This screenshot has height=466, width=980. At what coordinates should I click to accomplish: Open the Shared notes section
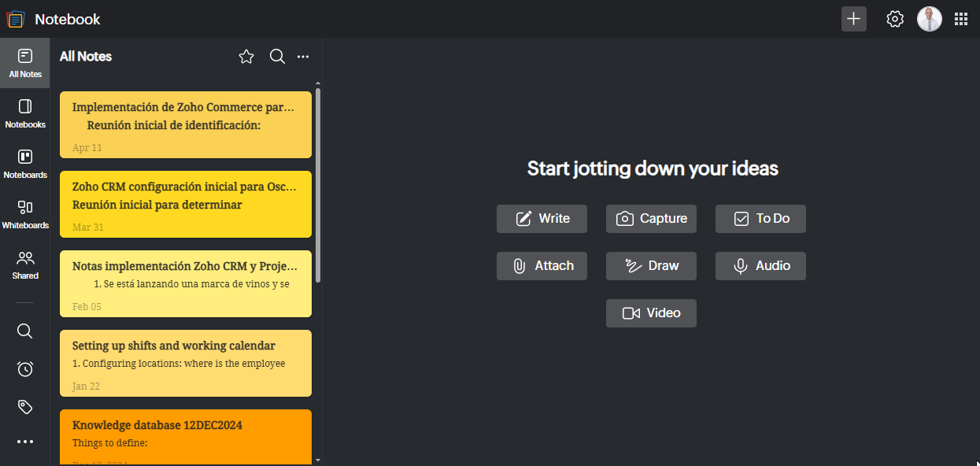tap(25, 264)
